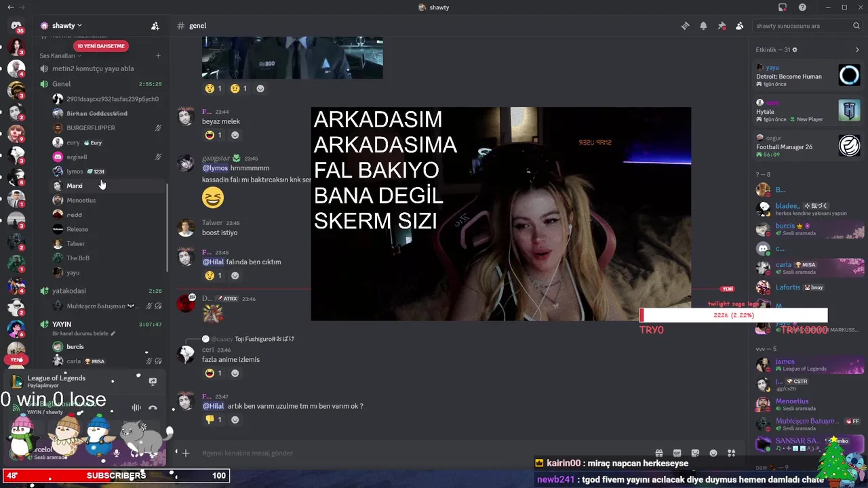Click james in the member list
This screenshot has height=488, width=868.
tap(808, 365)
